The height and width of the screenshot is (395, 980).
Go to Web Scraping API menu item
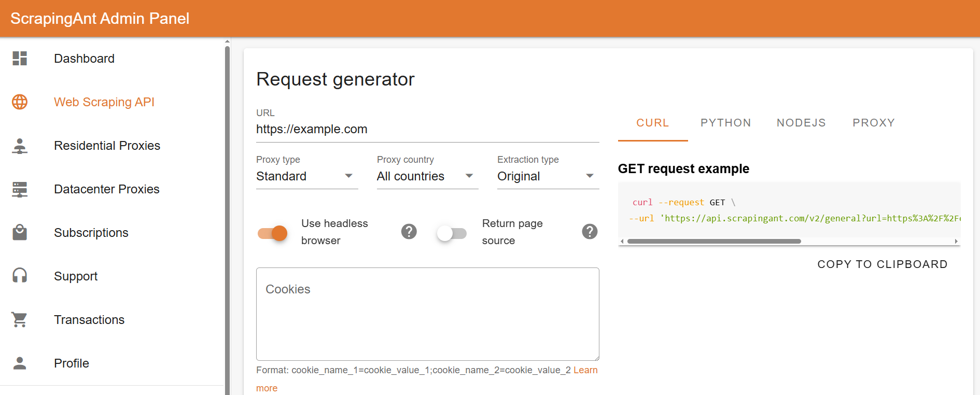[104, 102]
